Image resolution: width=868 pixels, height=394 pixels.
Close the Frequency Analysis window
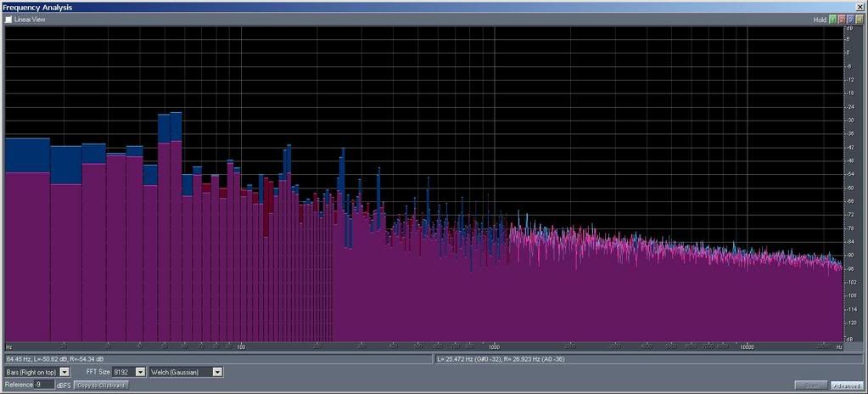(860, 7)
